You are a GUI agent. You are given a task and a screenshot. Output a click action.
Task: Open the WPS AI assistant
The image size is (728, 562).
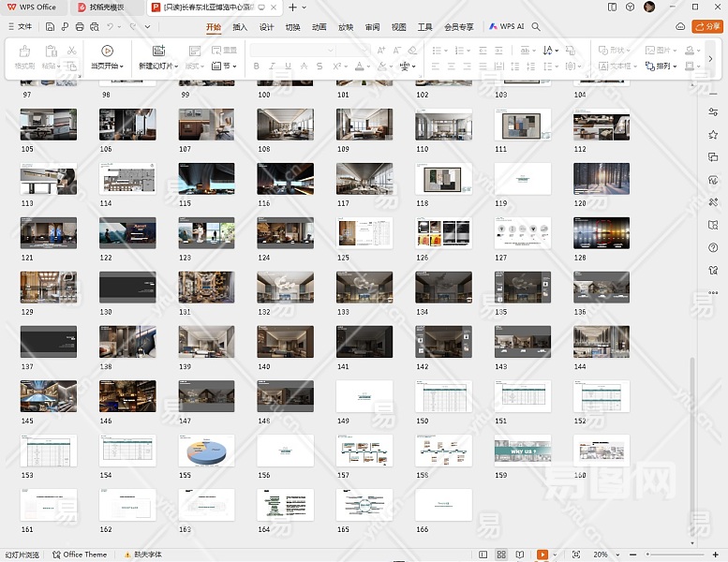506,27
